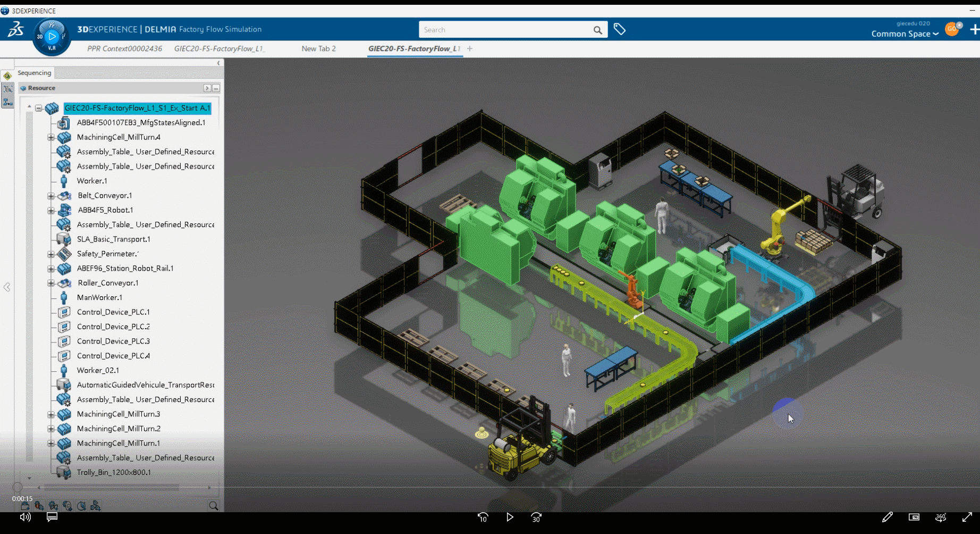Select the tree view icon in side strip
980x534 pixels.
coord(7,89)
